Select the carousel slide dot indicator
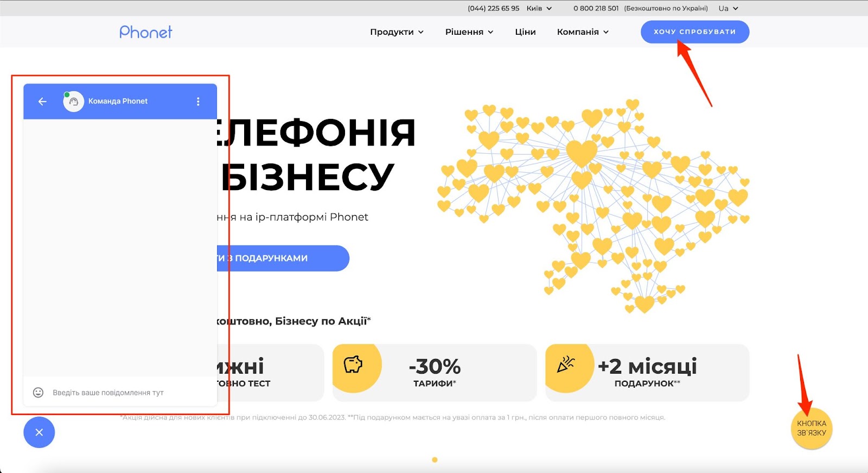The height and width of the screenshot is (473, 868). 435,460
